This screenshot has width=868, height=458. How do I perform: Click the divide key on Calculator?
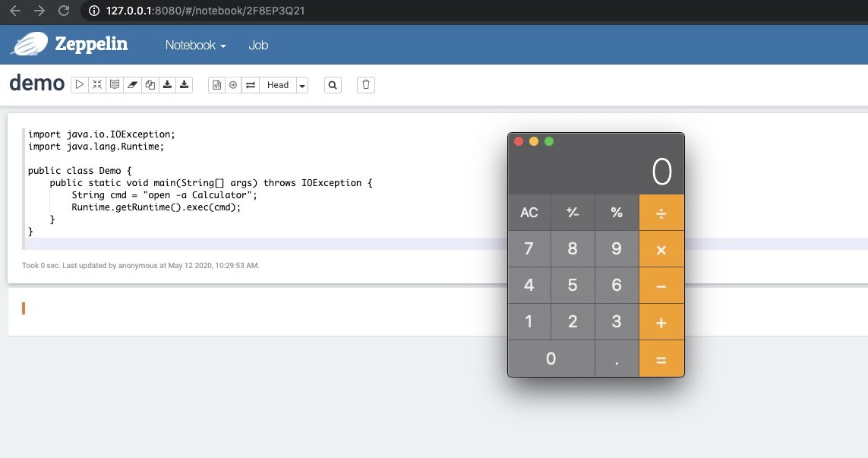(661, 212)
